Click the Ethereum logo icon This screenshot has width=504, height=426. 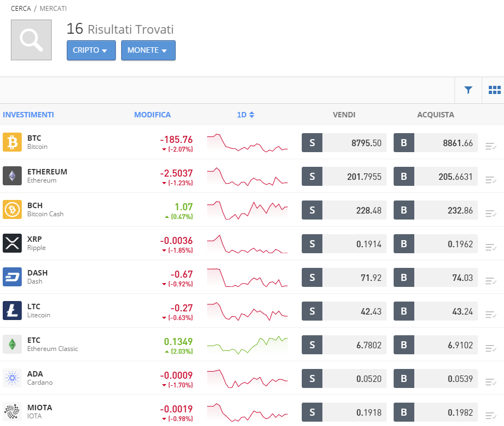click(12, 176)
